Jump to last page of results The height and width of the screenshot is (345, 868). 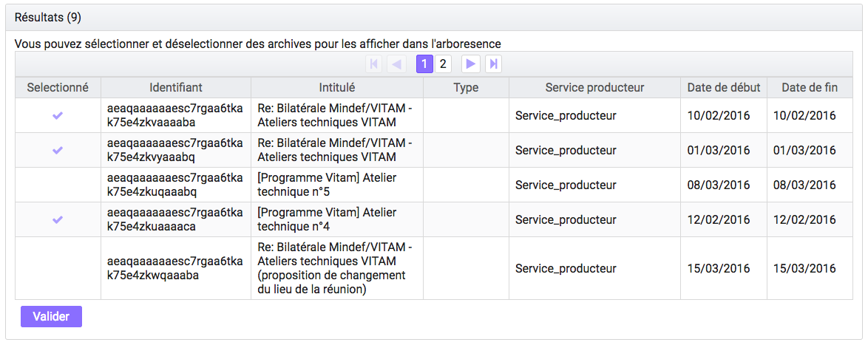click(493, 64)
